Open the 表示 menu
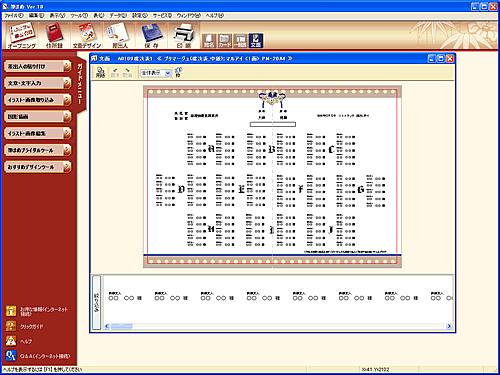Screen dimensions: 500x375 pos(58,16)
